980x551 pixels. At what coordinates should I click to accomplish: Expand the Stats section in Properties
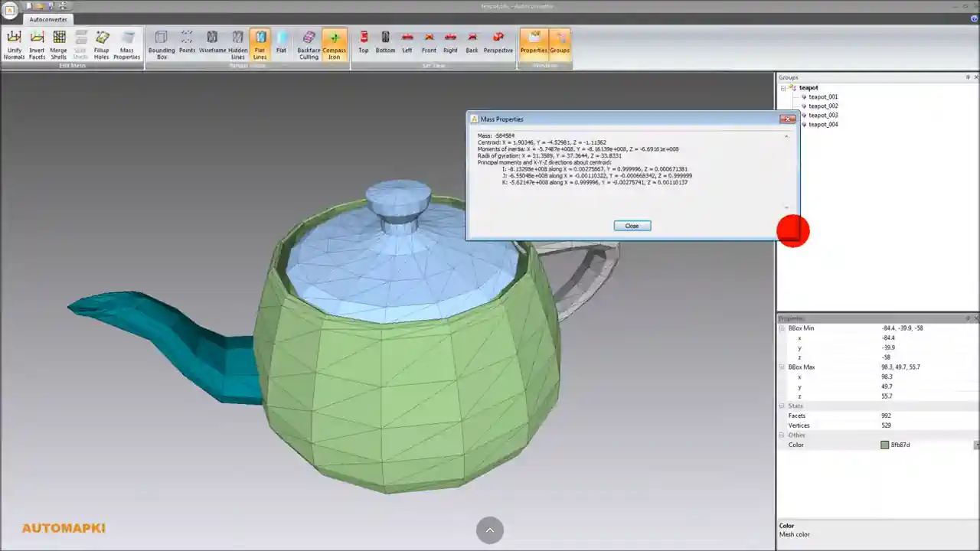point(781,406)
